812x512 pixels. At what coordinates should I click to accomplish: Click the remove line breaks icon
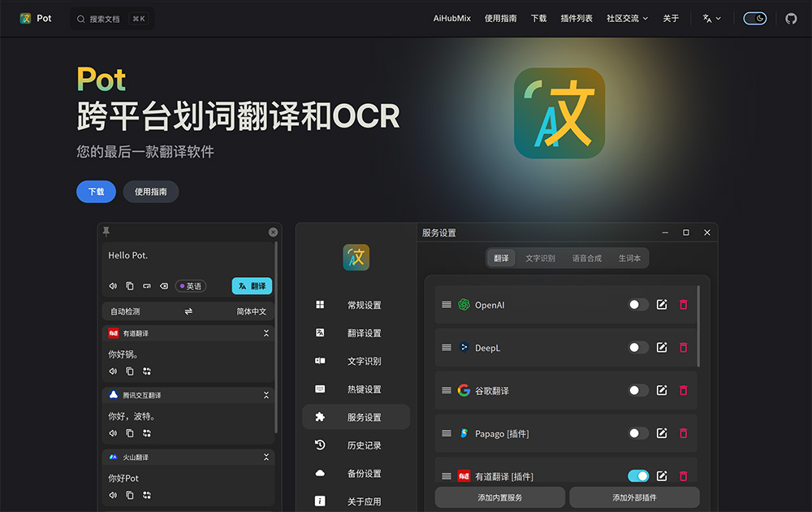[x=147, y=286]
